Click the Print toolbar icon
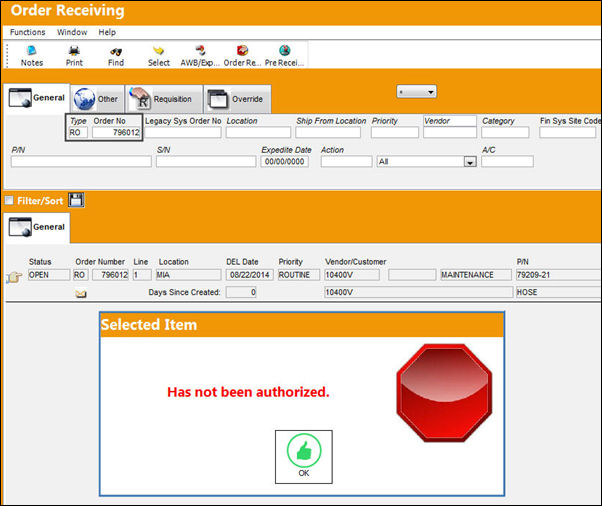 74,56
